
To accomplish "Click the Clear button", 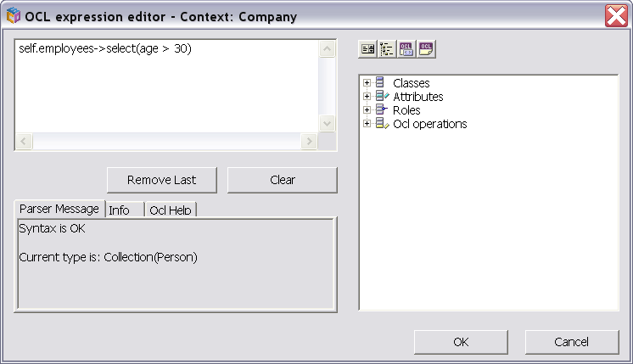I will pos(282,180).
